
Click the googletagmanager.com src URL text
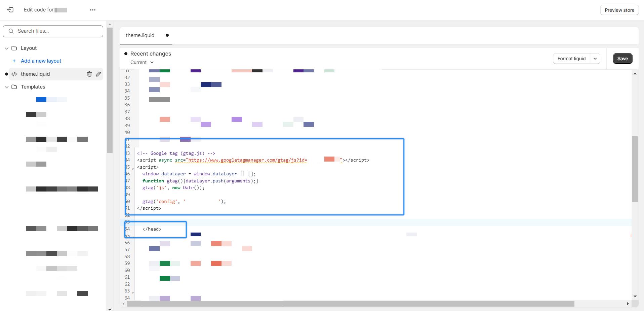pyautogui.click(x=247, y=160)
